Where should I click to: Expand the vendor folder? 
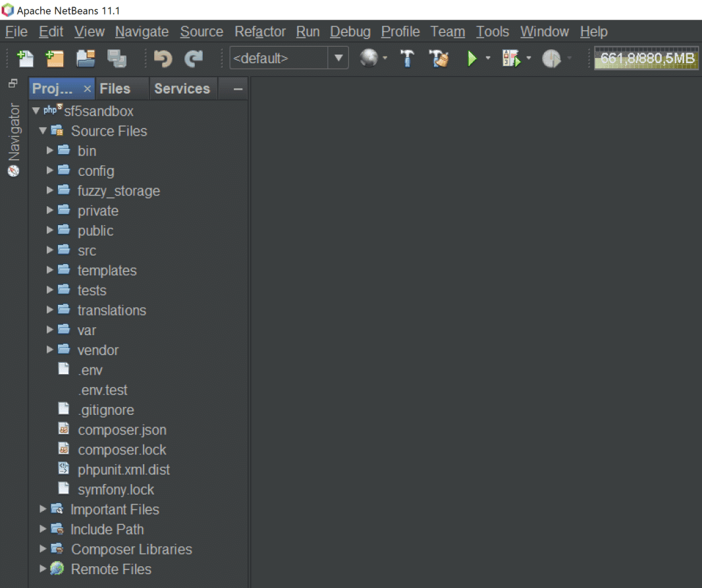pyautogui.click(x=49, y=350)
